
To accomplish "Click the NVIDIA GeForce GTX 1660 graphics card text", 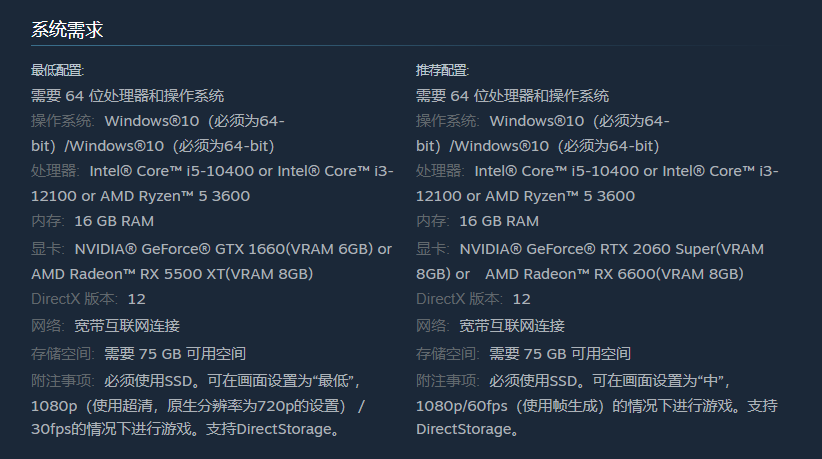I will [224, 249].
